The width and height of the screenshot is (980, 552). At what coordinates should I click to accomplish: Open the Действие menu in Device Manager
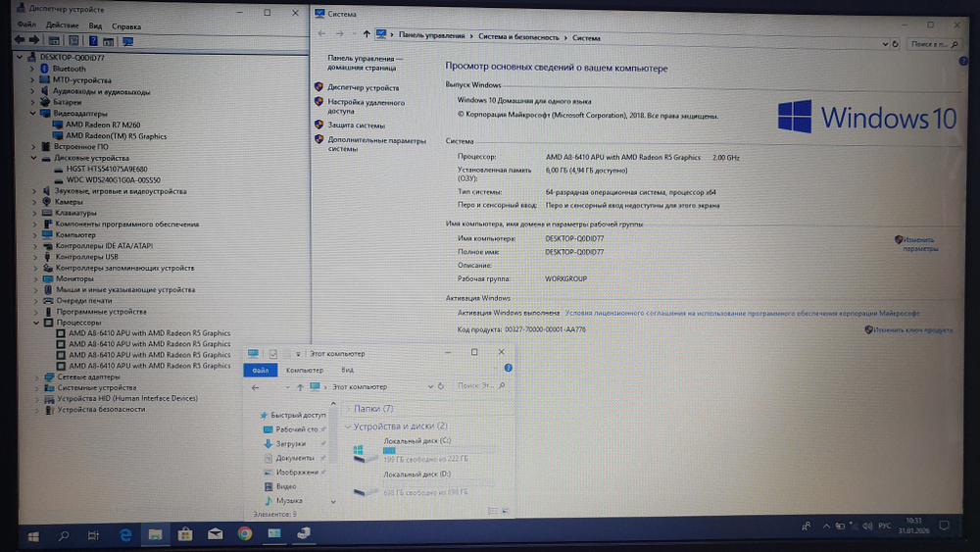62,25
